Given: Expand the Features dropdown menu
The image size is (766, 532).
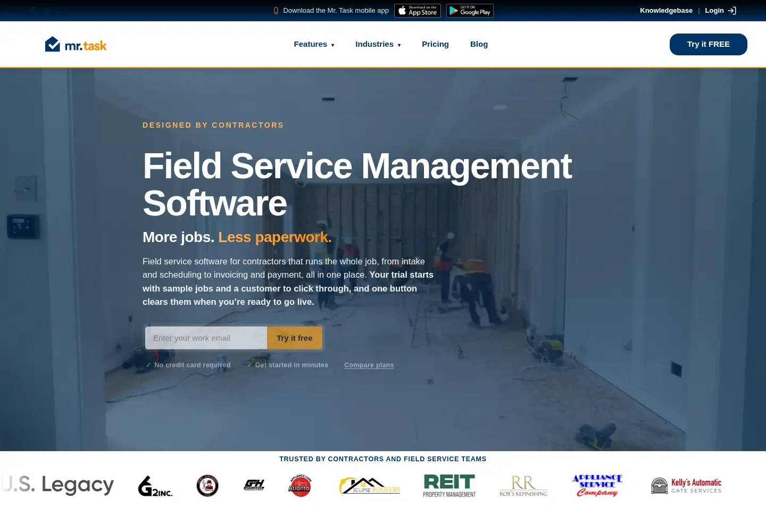Looking at the screenshot, I should [314, 44].
